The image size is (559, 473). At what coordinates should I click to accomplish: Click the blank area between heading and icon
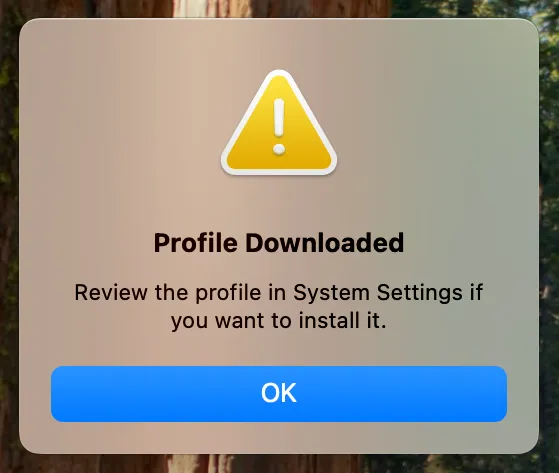coord(279,203)
